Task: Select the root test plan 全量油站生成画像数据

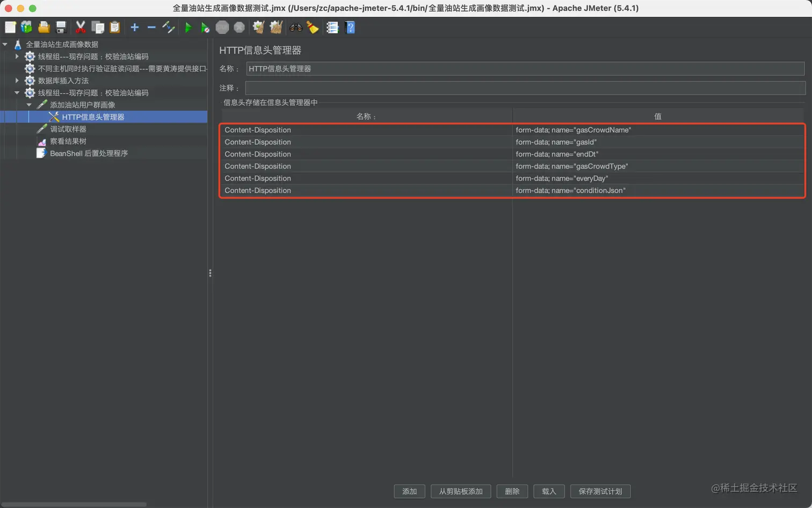Action: click(x=62, y=44)
